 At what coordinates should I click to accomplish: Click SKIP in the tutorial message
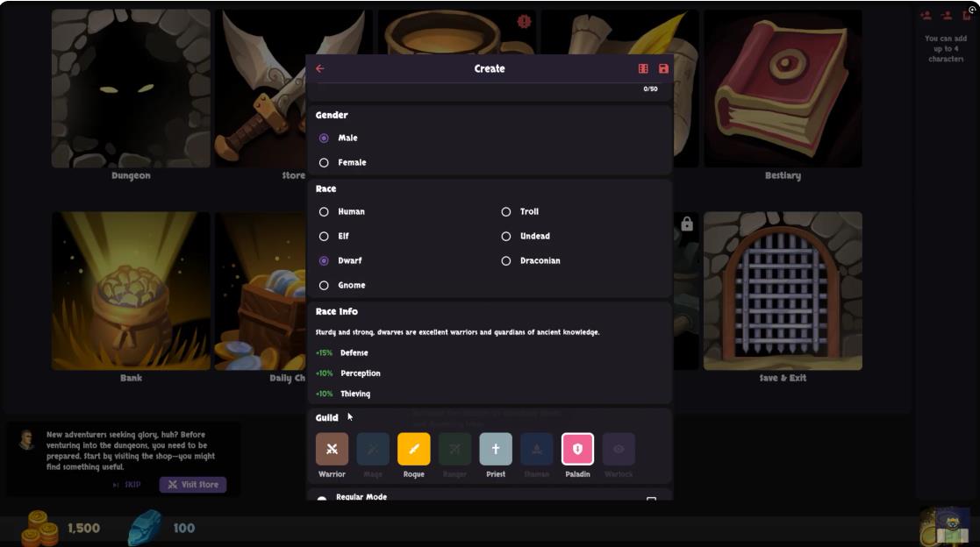[126, 485]
